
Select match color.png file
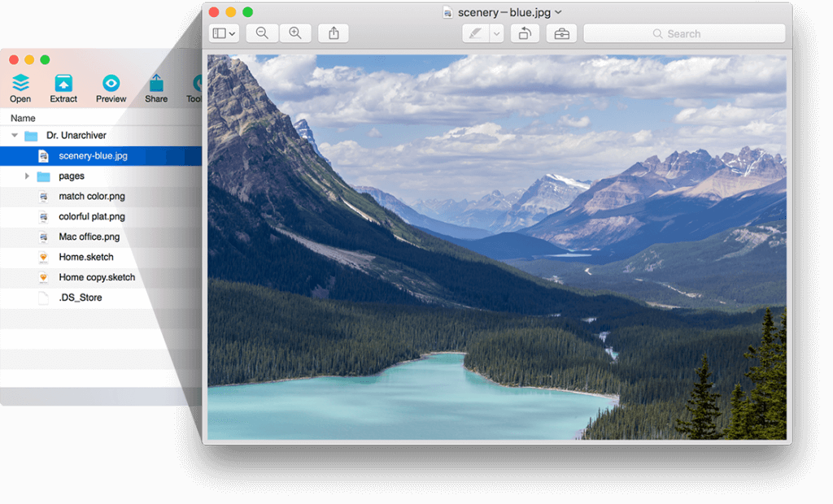pos(101,197)
